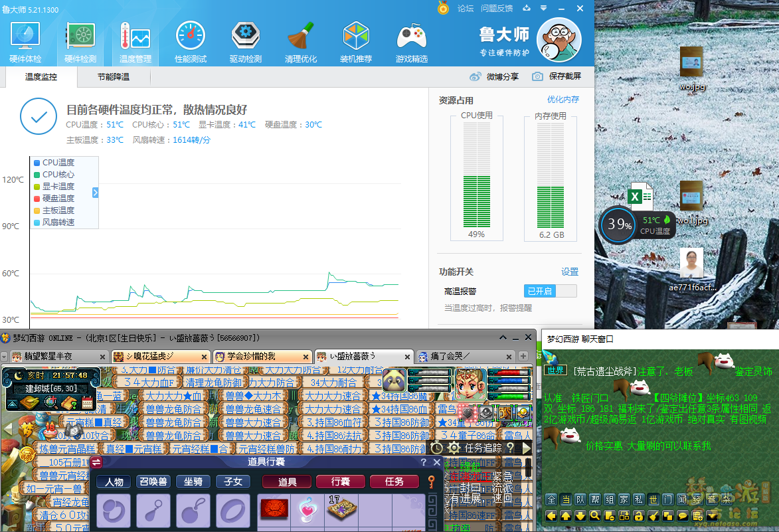The height and width of the screenshot is (532, 779).
Task: Click the download tray icon in Lu Dashi title bar
Action: pos(527,8)
